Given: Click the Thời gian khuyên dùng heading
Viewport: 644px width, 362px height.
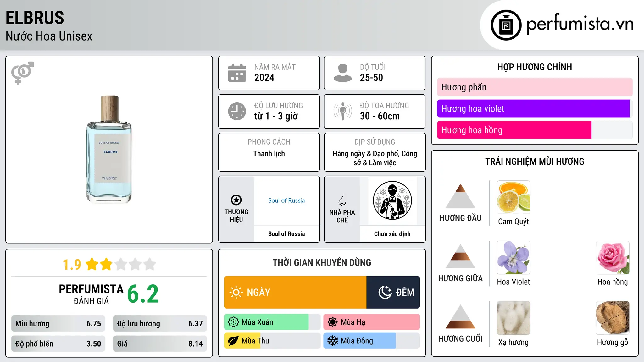Looking at the screenshot, I should (x=322, y=263).
